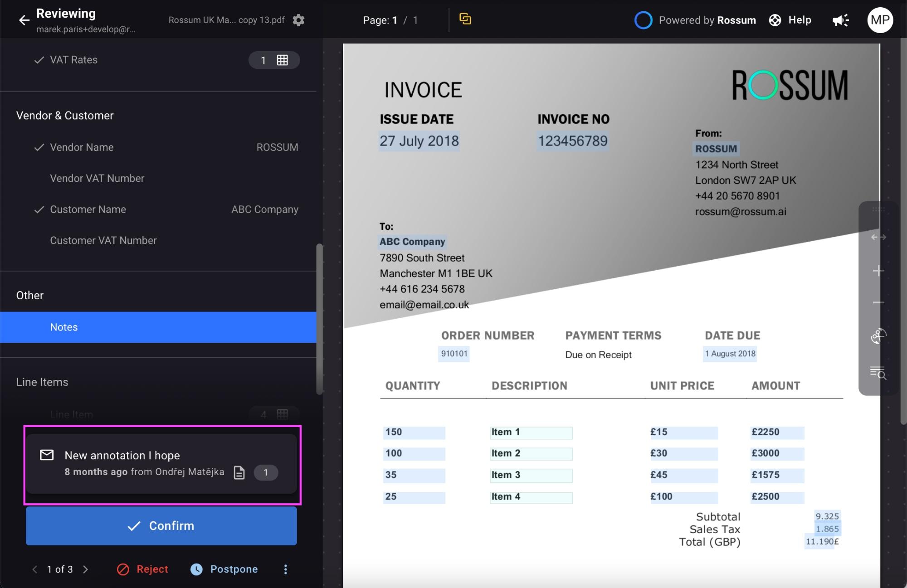907x588 pixels.
Task: Click the quantity cell 25
Action: 414,497
